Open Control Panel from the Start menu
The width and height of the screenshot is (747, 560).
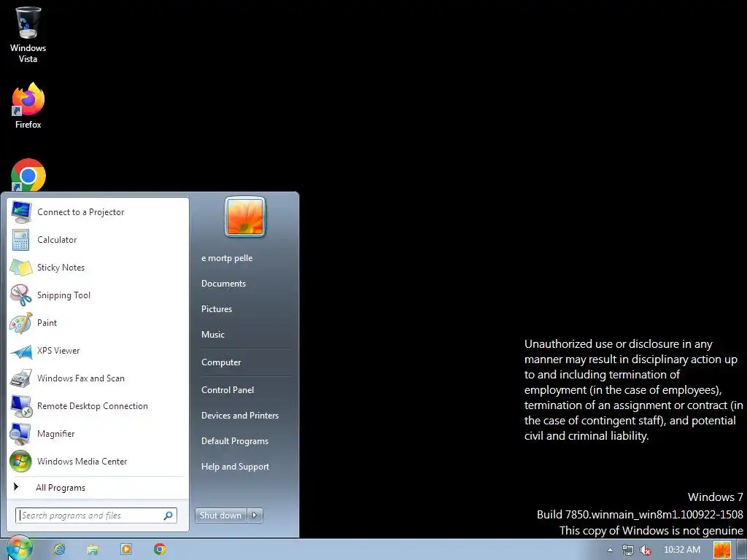(228, 390)
